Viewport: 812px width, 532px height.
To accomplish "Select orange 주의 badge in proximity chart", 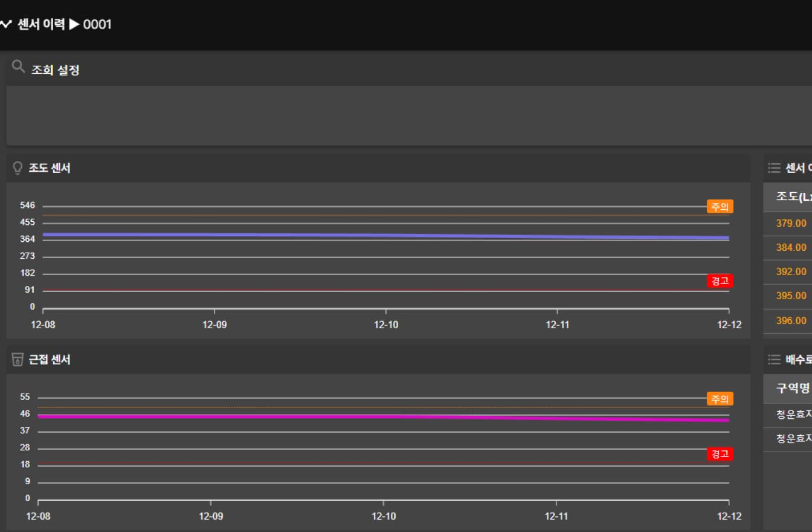I will click(x=720, y=399).
